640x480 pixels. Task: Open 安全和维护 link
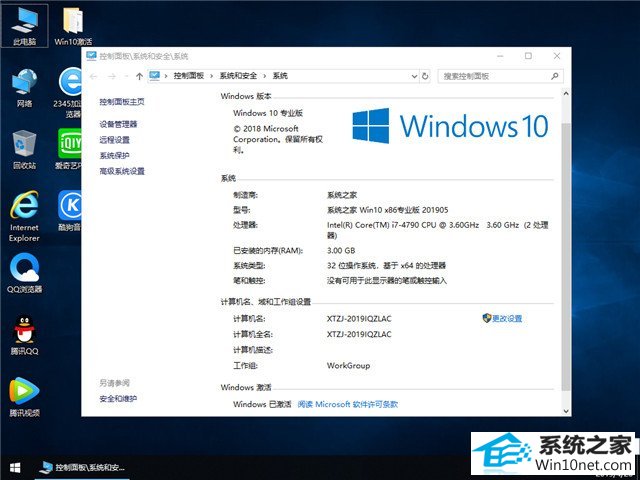coord(118,398)
